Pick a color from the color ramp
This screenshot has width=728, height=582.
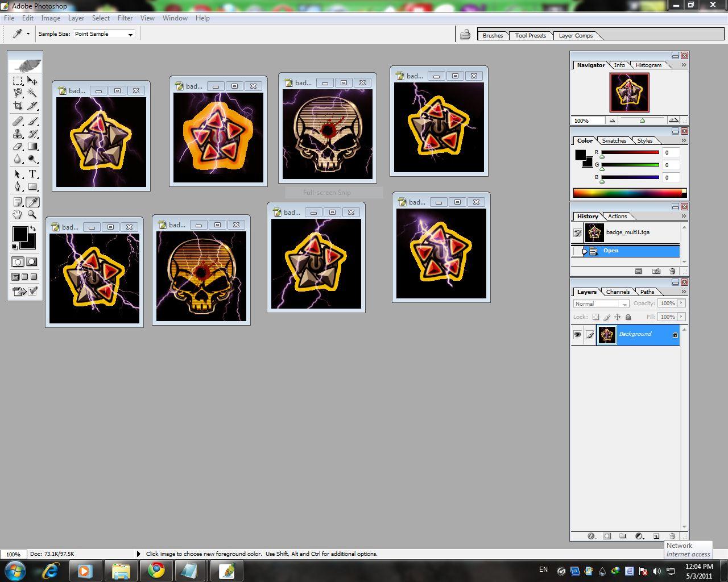click(x=630, y=193)
